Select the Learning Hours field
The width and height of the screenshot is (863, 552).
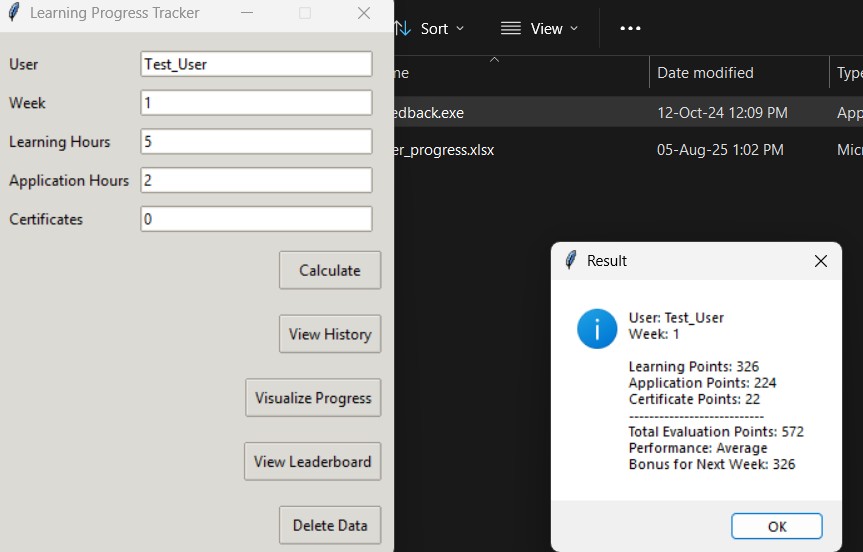[256, 142]
